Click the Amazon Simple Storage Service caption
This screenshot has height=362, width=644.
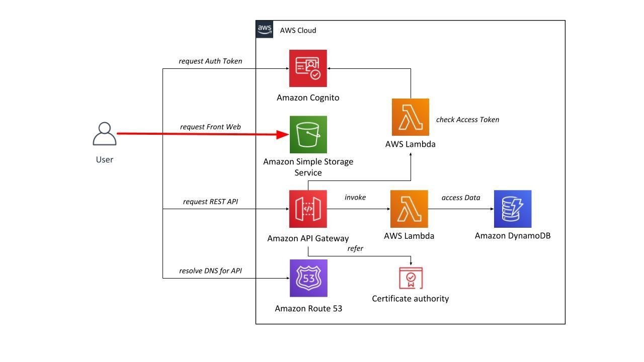pyautogui.click(x=308, y=167)
